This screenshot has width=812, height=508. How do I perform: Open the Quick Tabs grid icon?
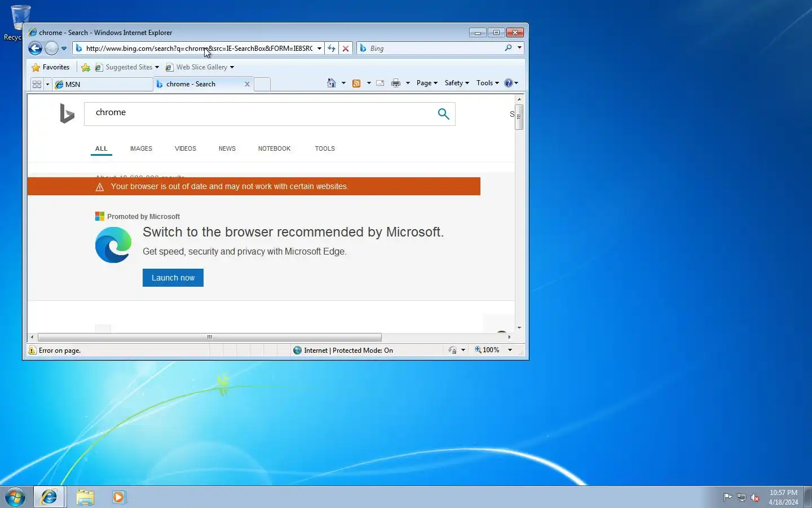[x=37, y=84]
